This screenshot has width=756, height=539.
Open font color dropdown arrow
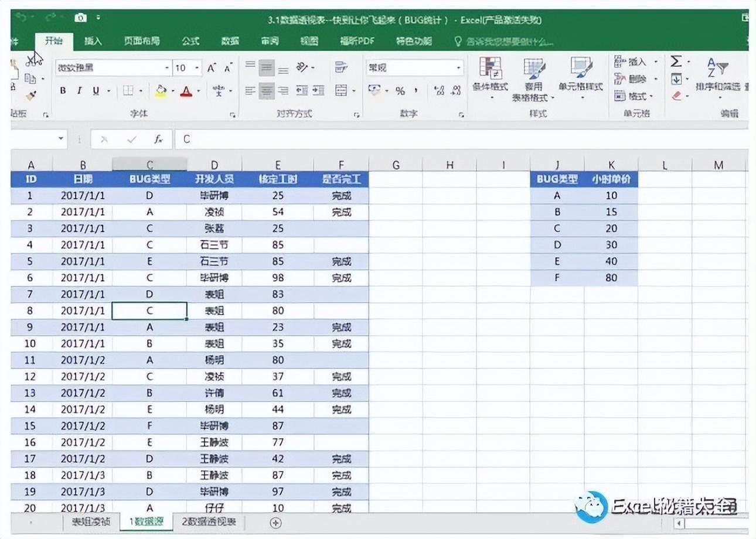pos(199,91)
